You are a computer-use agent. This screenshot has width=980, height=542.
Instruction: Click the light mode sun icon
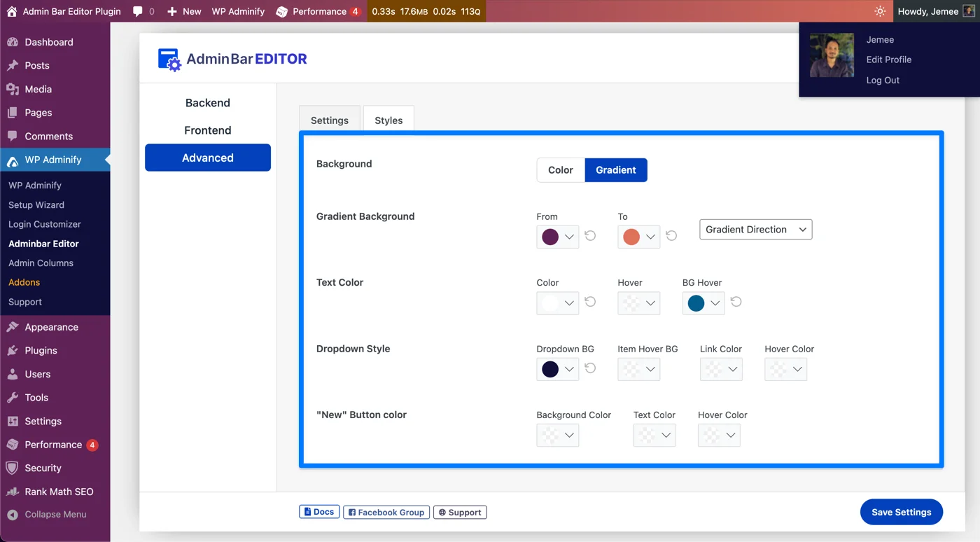880,11
